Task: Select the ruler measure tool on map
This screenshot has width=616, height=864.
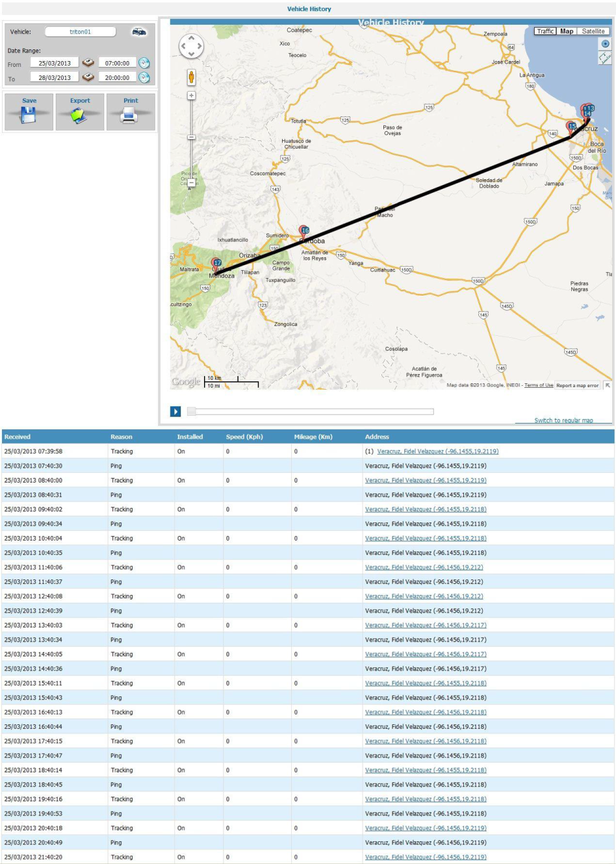Action: tap(605, 58)
